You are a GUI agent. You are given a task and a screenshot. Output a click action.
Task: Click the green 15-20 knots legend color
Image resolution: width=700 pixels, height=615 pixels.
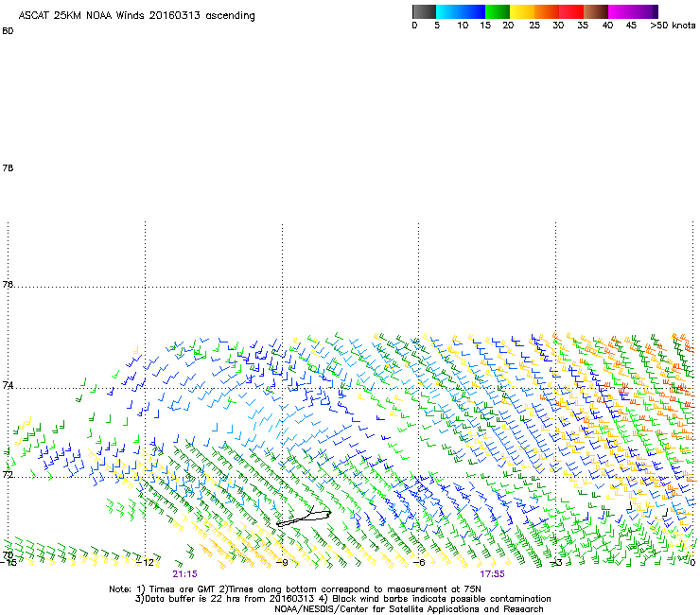[498, 11]
